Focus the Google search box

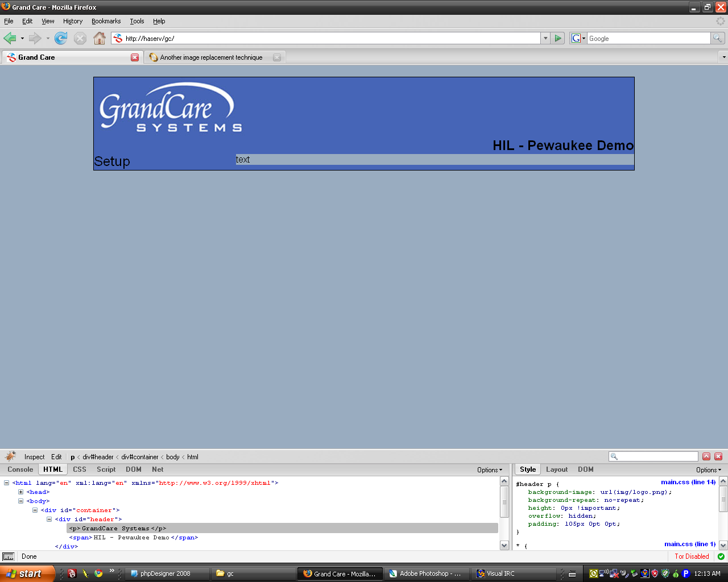[649, 38]
